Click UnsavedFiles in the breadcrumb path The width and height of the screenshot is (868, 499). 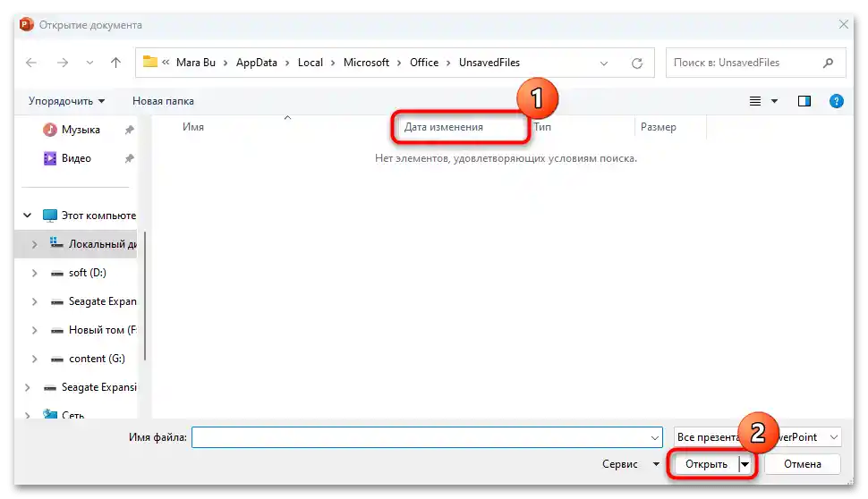click(x=489, y=63)
